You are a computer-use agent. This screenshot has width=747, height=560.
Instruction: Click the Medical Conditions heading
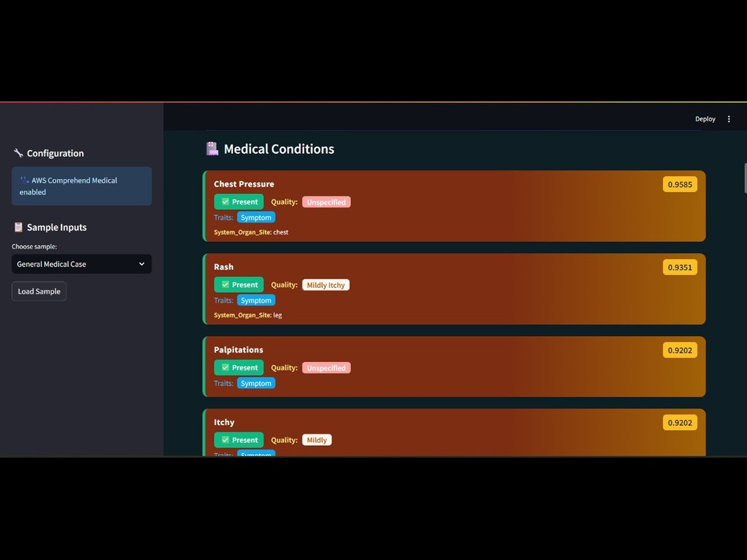[x=279, y=149]
